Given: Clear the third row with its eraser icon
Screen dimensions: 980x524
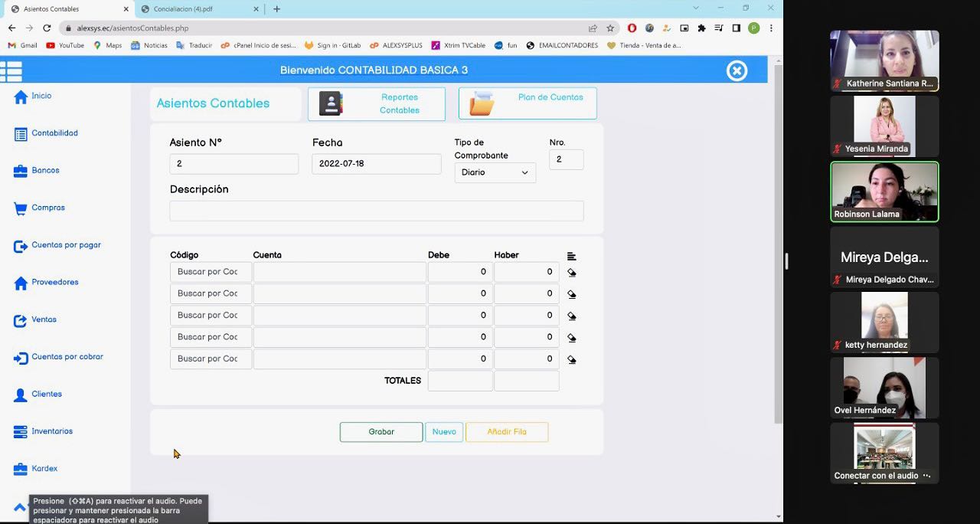Looking at the screenshot, I should pos(572,316).
